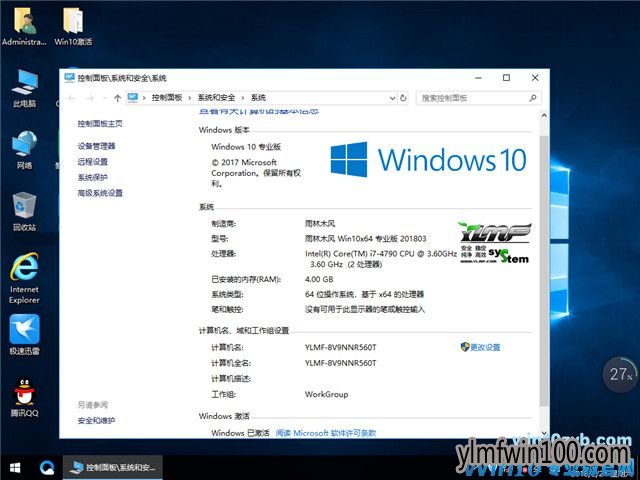This screenshot has height=480, width=640.
Task: Click the computer icon in address bar
Action: [x=133, y=98]
